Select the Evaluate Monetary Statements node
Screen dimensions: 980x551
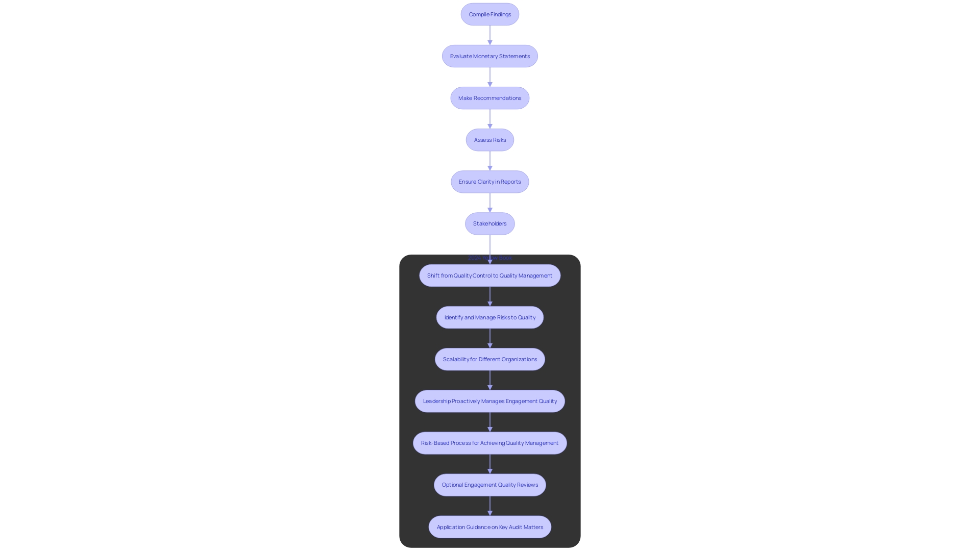(490, 55)
